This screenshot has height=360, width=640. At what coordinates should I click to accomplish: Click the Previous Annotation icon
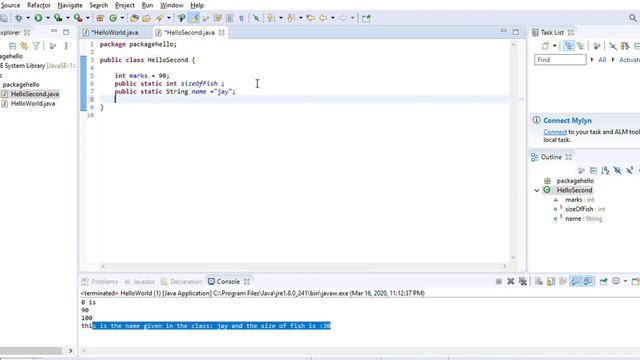291,18
